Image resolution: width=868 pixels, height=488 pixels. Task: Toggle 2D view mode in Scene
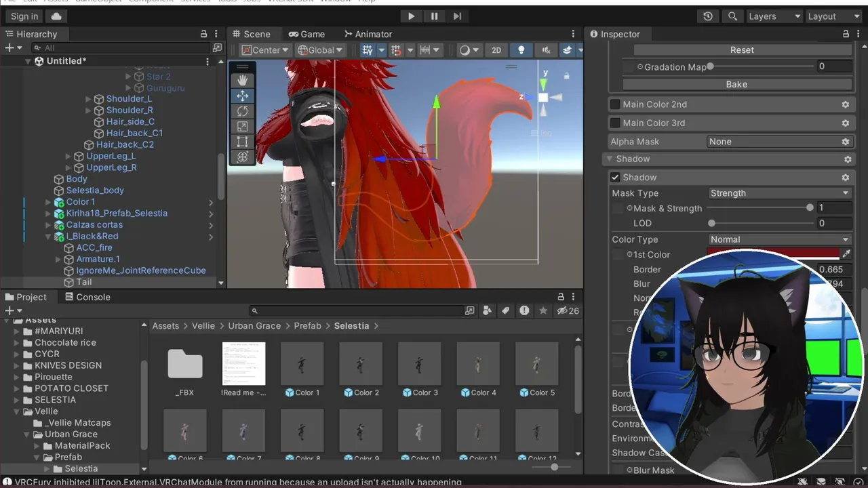[x=496, y=50]
